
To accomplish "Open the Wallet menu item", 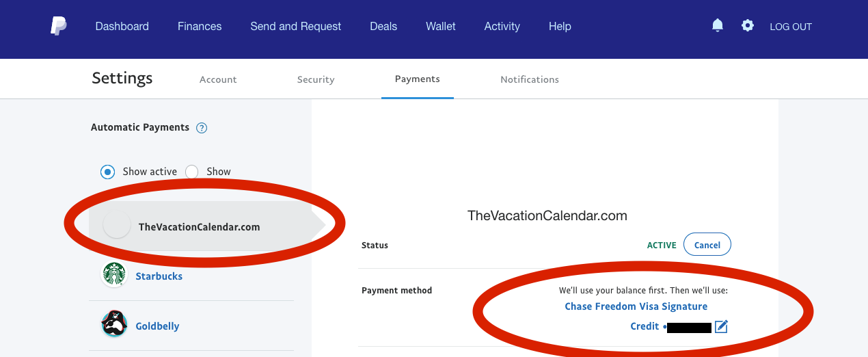I will click(x=441, y=27).
